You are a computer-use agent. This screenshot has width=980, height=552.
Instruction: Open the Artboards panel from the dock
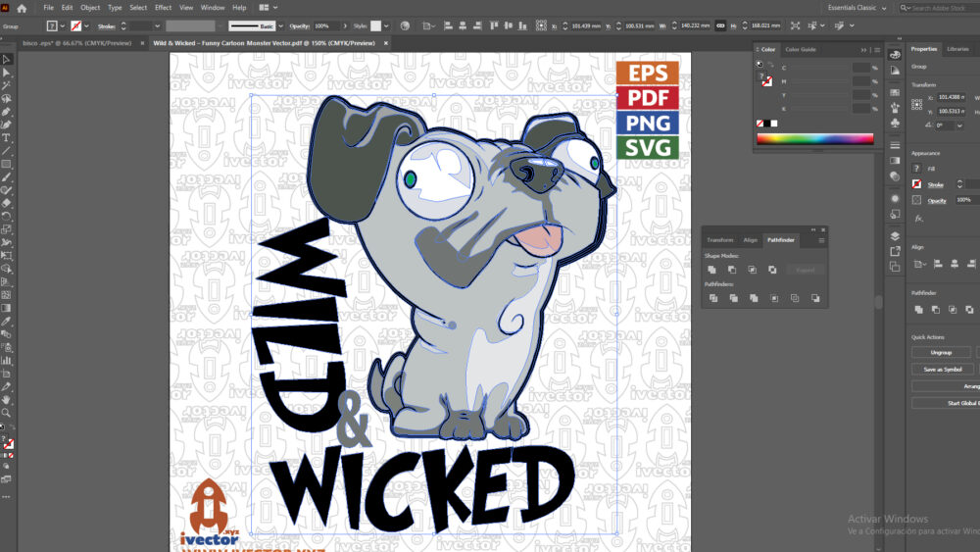click(895, 267)
